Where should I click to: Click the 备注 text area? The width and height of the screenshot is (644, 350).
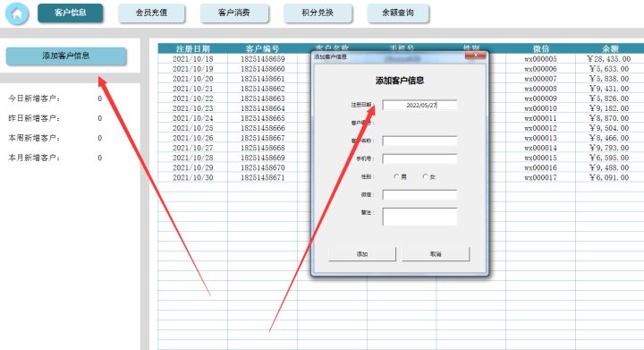click(x=419, y=217)
